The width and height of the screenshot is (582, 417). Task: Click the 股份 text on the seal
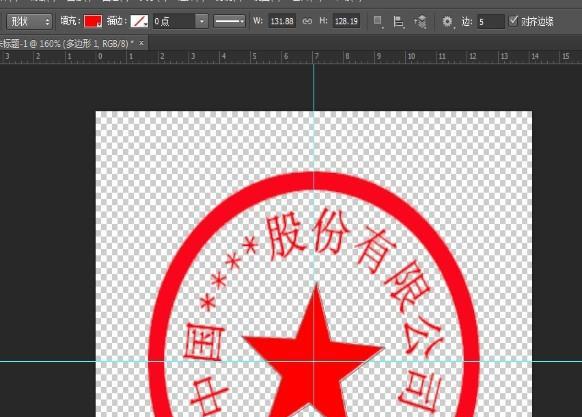(307, 234)
